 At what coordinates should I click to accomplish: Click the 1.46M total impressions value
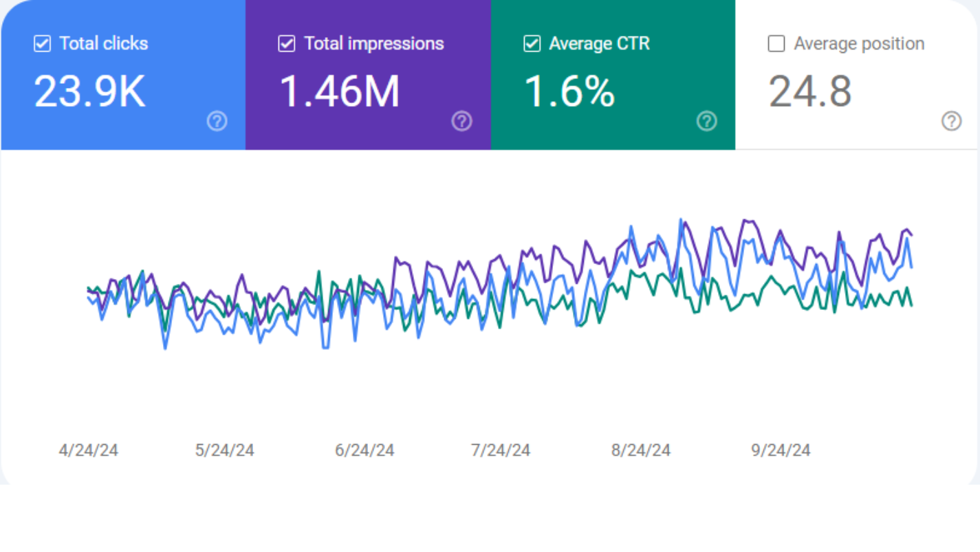coord(339,91)
